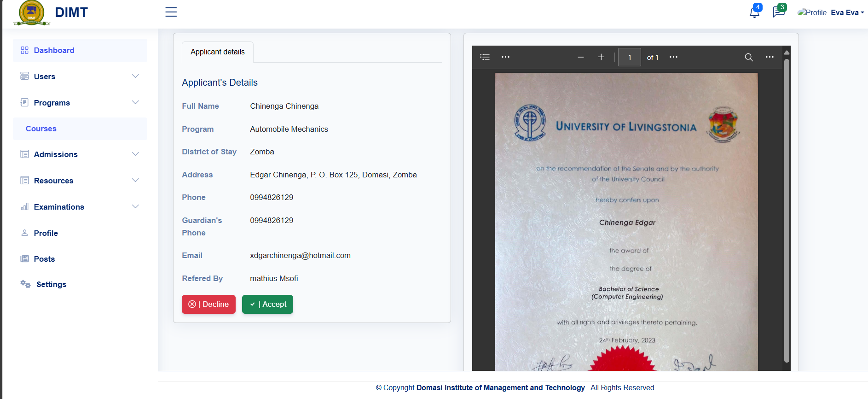The image size is (868, 399).
Task: Zoom out the PDF document
Action: (581, 57)
